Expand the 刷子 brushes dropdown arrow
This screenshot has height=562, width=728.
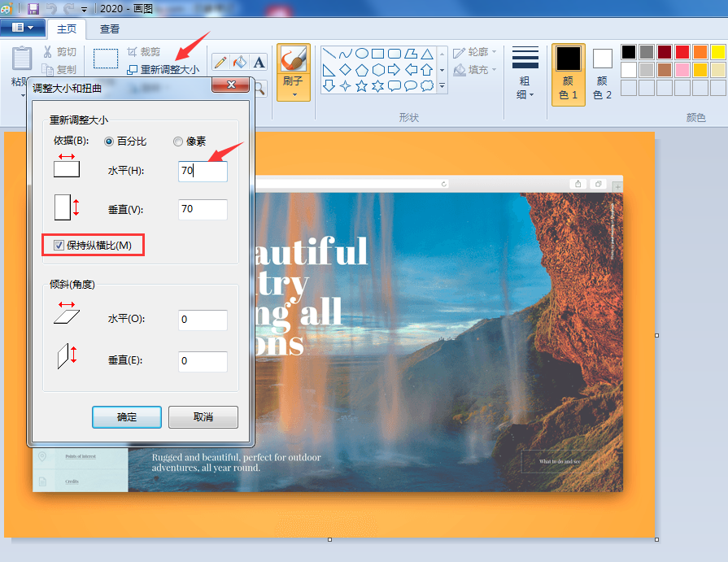[x=294, y=94]
